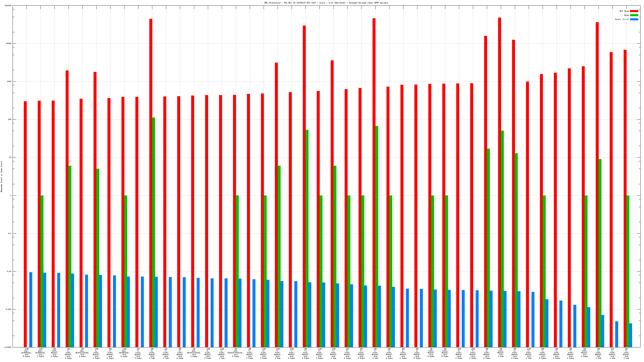Select the 'Not Spam' legend label text
Screen dimensions: 644x362
coord(624,11)
